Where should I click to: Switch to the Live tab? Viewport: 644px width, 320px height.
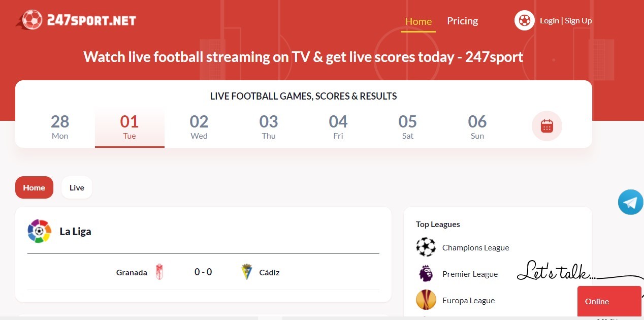(x=77, y=187)
